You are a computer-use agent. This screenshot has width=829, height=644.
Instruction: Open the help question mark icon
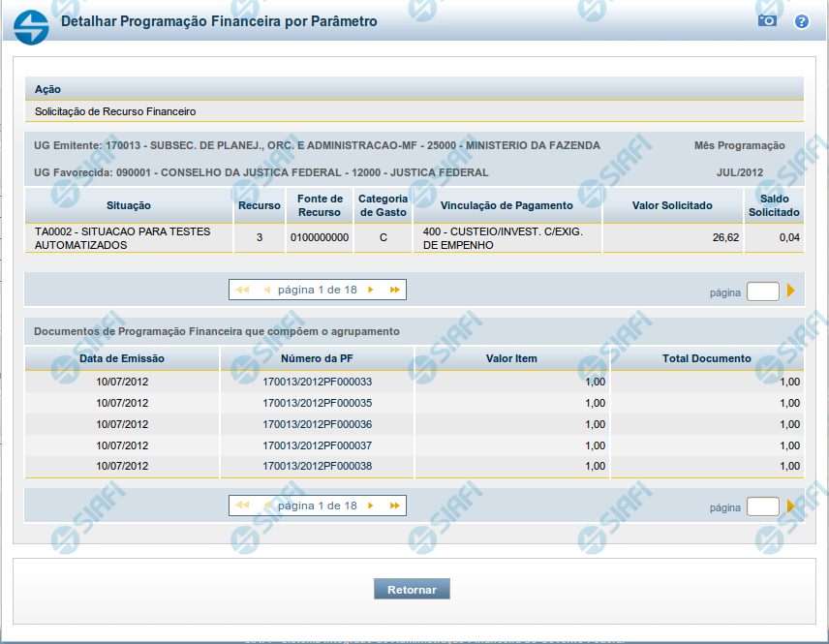click(801, 21)
